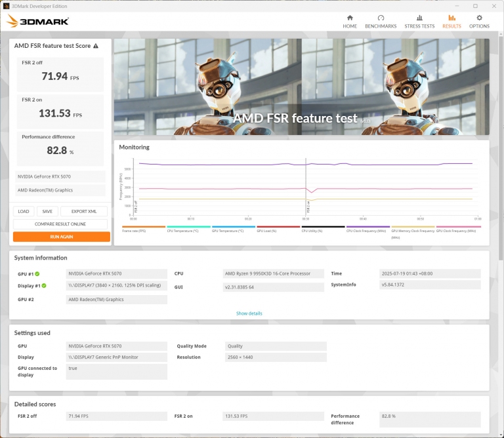The width and height of the screenshot is (504, 438).
Task: Open the BENCHMARKS tab
Action: [x=381, y=22]
